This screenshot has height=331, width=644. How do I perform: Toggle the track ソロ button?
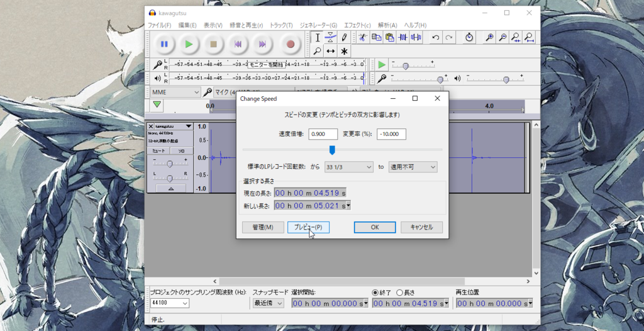(181, 151)
